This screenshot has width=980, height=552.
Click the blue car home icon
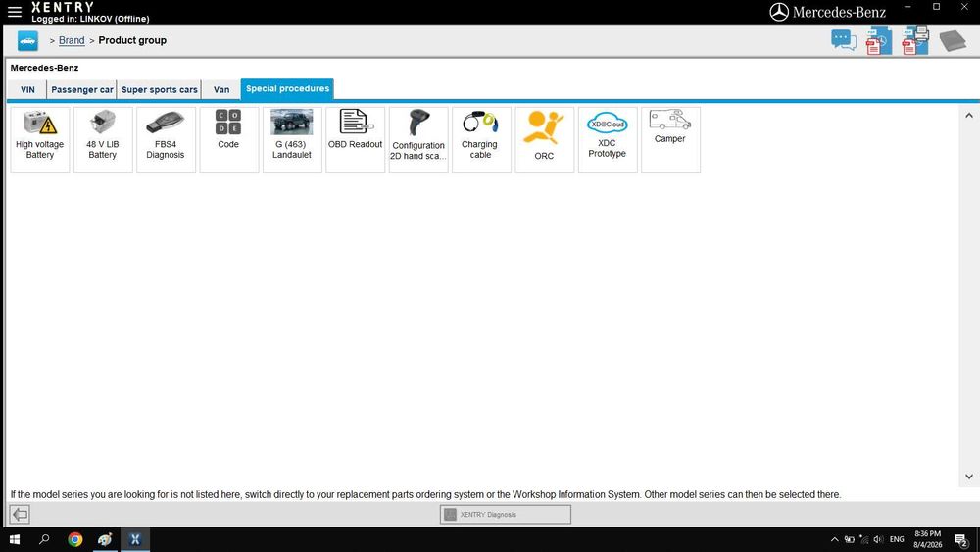pos(27,40)
